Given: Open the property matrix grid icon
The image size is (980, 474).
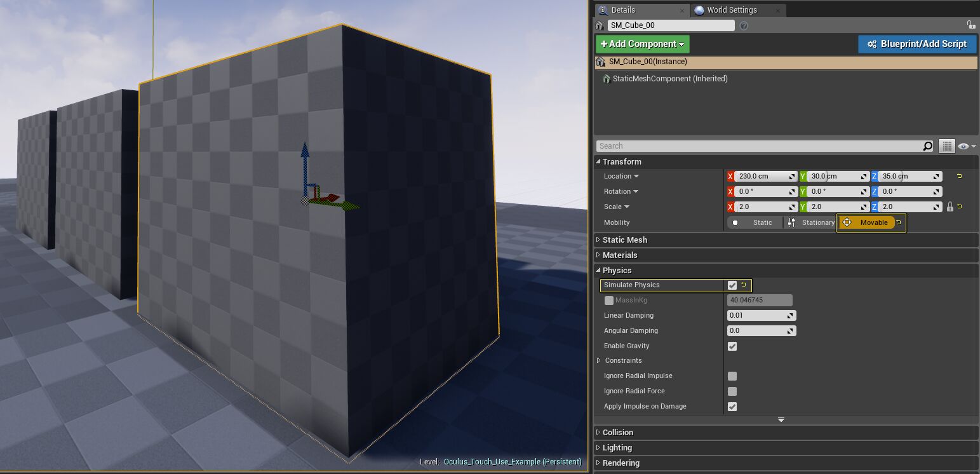Looking at the screenshot, I should click(x=946, y=146).
